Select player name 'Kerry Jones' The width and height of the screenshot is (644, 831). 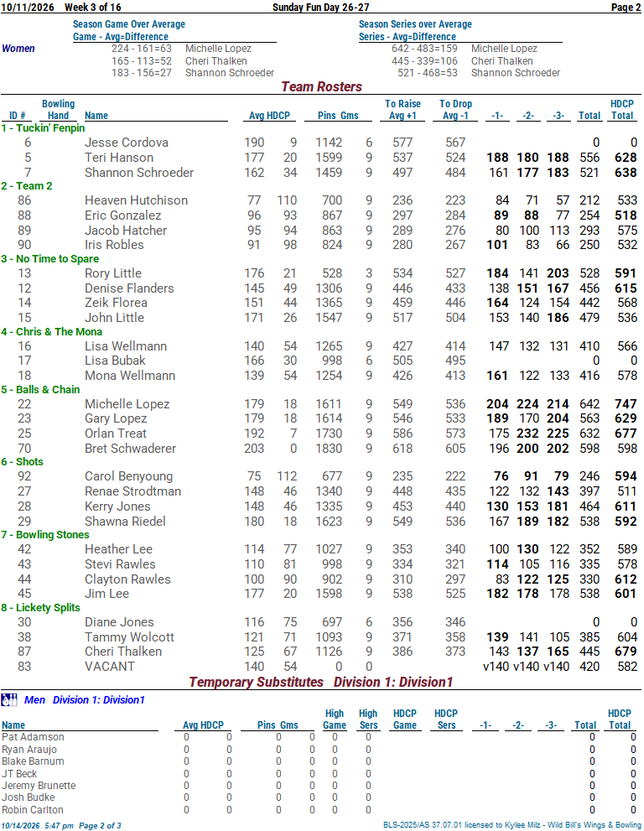(117, 506)
